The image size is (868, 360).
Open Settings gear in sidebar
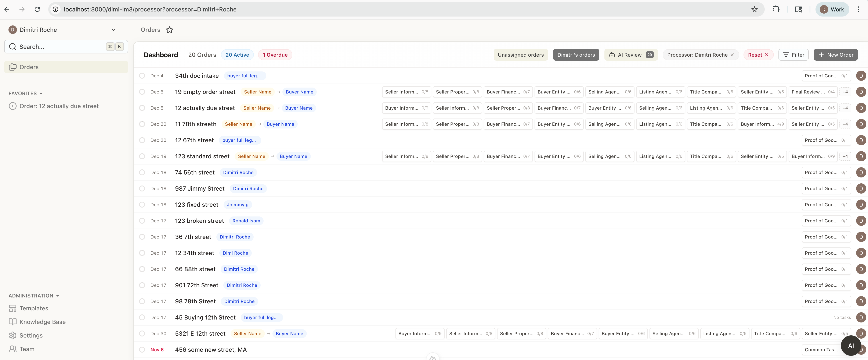pos(12,335)
